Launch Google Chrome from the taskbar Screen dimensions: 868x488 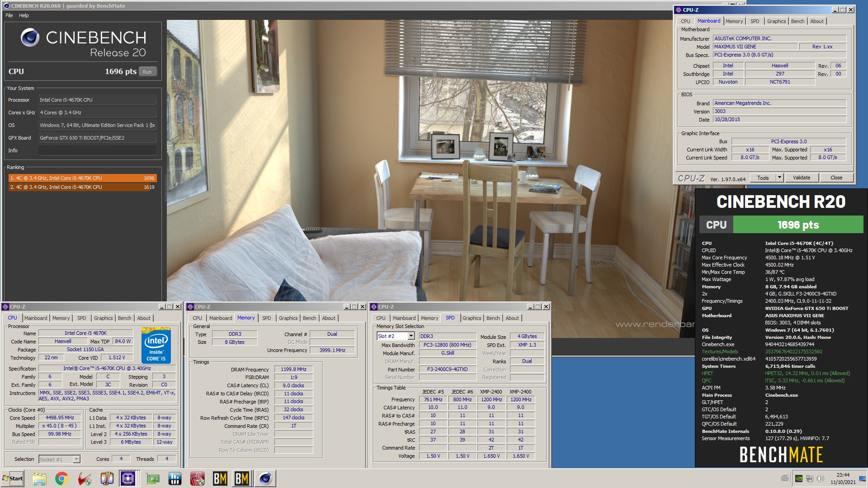click(x=62, y=479)
